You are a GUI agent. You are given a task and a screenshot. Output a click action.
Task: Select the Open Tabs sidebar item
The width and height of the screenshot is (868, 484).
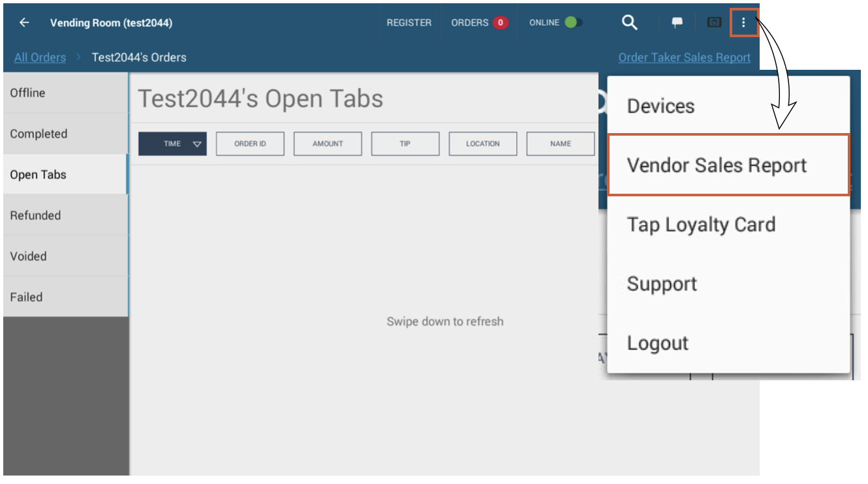pos(65,175)
